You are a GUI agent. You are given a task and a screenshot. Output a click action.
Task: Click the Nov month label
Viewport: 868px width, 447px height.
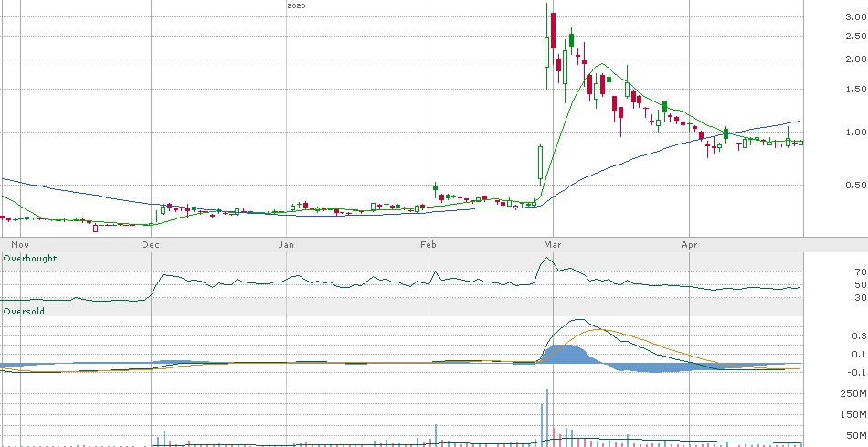coord(20,244)
